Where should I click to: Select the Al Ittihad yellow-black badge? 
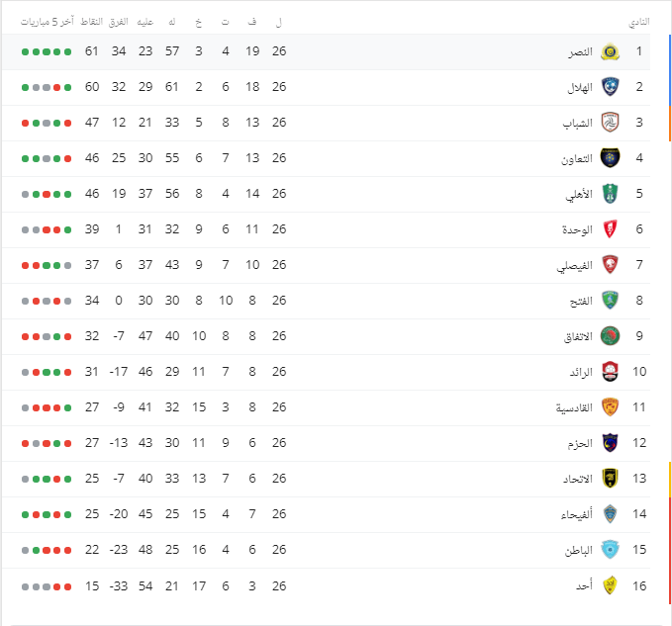coord(610,479)
